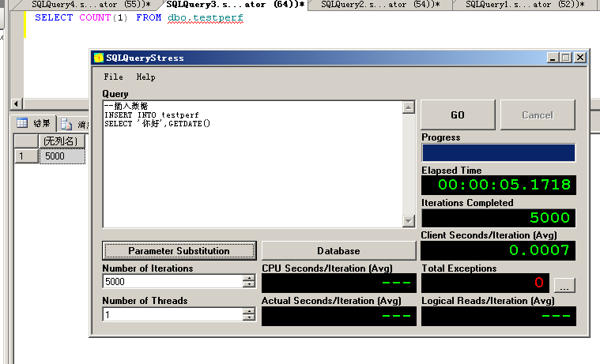Image resolution: width=600 pixels, height=364 pixels.
Task: Click the Logical Reads/Iteration display
Action: coord(499,316)
